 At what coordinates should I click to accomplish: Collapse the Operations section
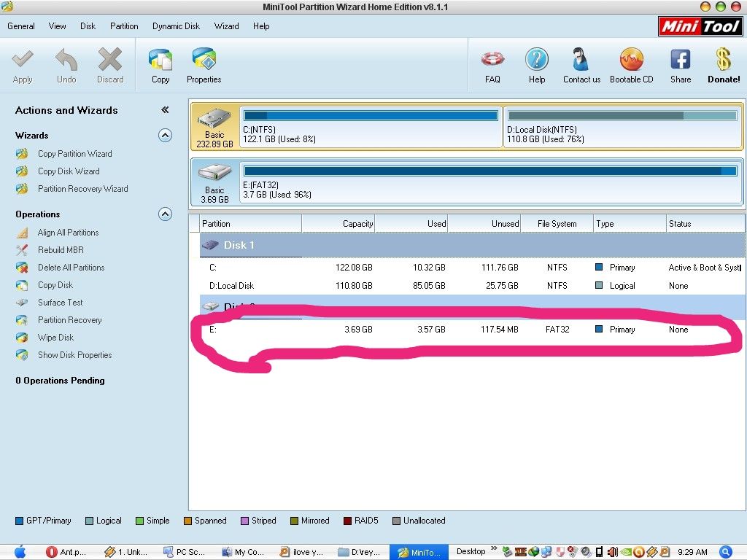[165, 214]
